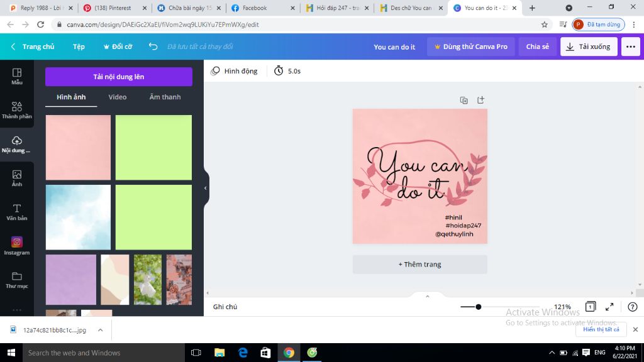Viewport: 644px width, 362px height.
Task: Click + Thêm trang add page button
Action: [x=419, y=265]
